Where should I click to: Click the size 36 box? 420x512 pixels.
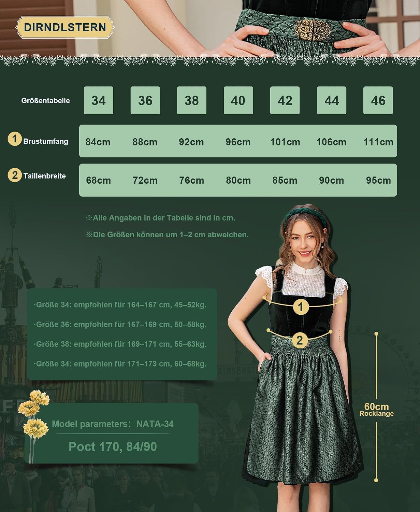pos(145,100)
